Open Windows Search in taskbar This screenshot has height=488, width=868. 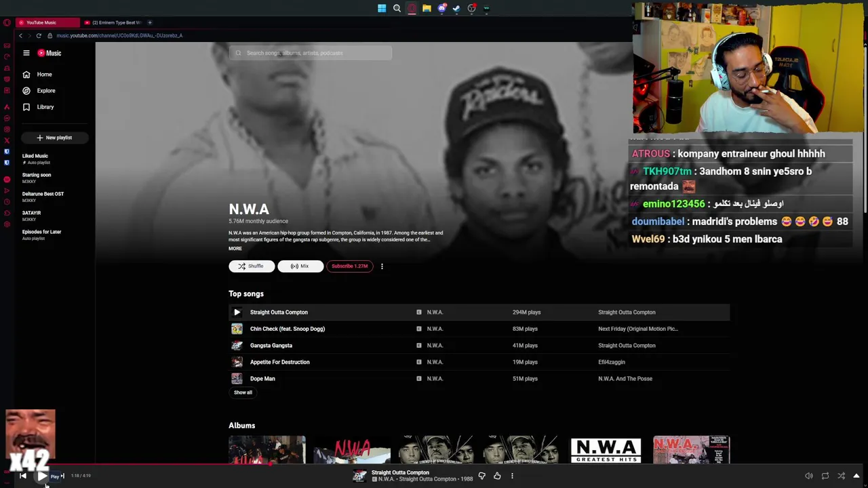(x=397, y=8)
